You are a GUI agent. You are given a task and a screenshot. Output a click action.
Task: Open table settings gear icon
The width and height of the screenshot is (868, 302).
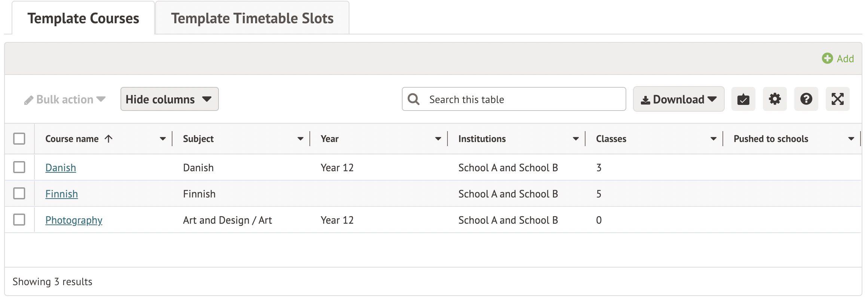(x=774, y=99)
